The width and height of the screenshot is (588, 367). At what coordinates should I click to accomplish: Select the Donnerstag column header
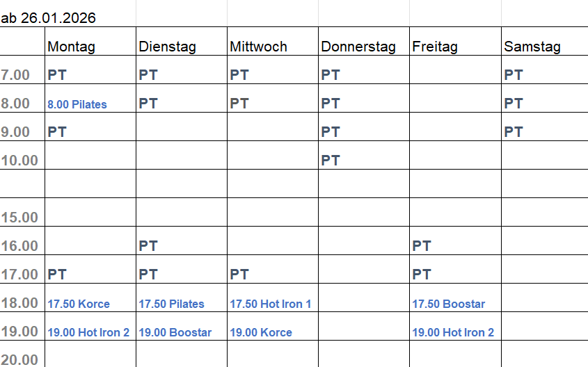click(x=358, y=47)
